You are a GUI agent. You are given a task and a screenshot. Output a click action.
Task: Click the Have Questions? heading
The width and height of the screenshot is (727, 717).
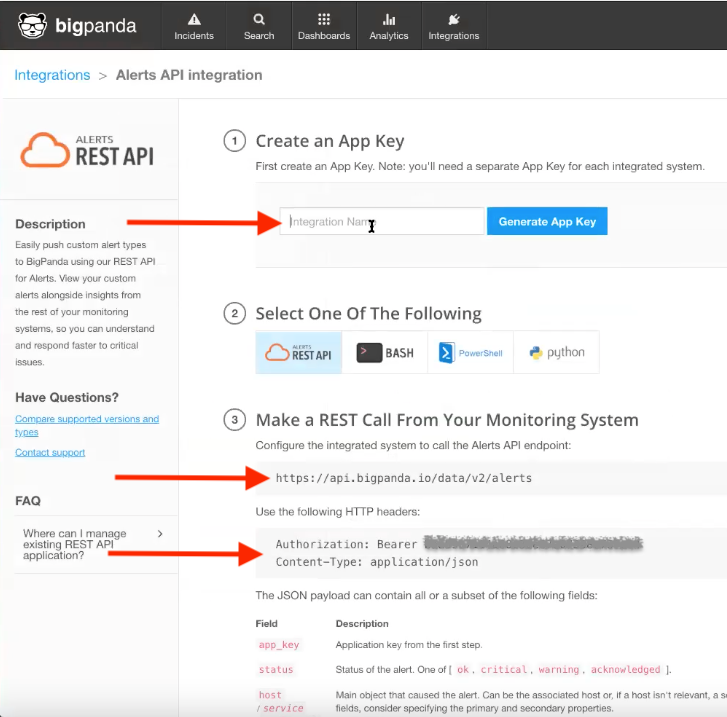tap(67, 397)
